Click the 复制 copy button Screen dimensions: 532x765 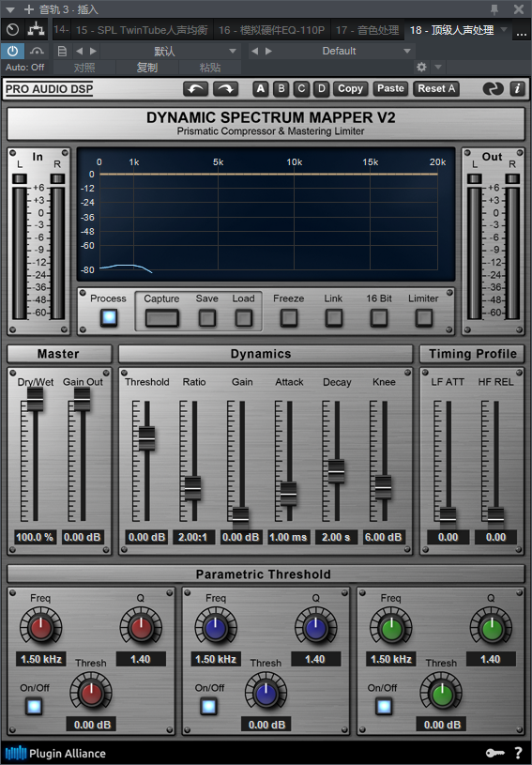point(146,68)
